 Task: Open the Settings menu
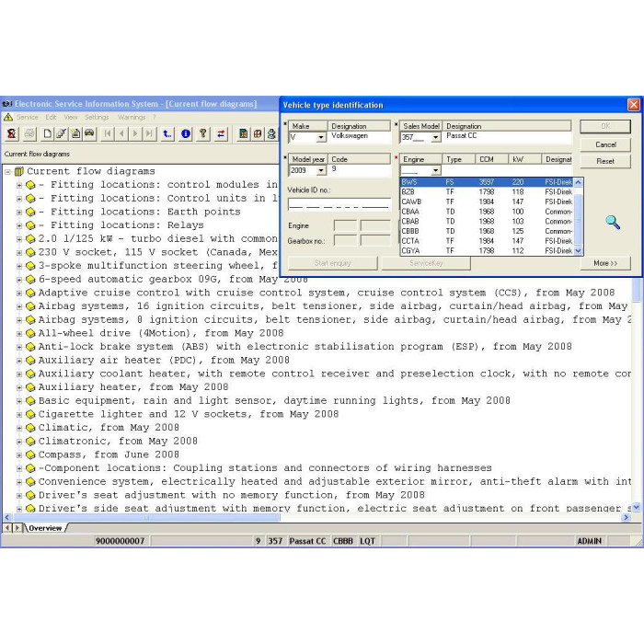click(97, 118)
